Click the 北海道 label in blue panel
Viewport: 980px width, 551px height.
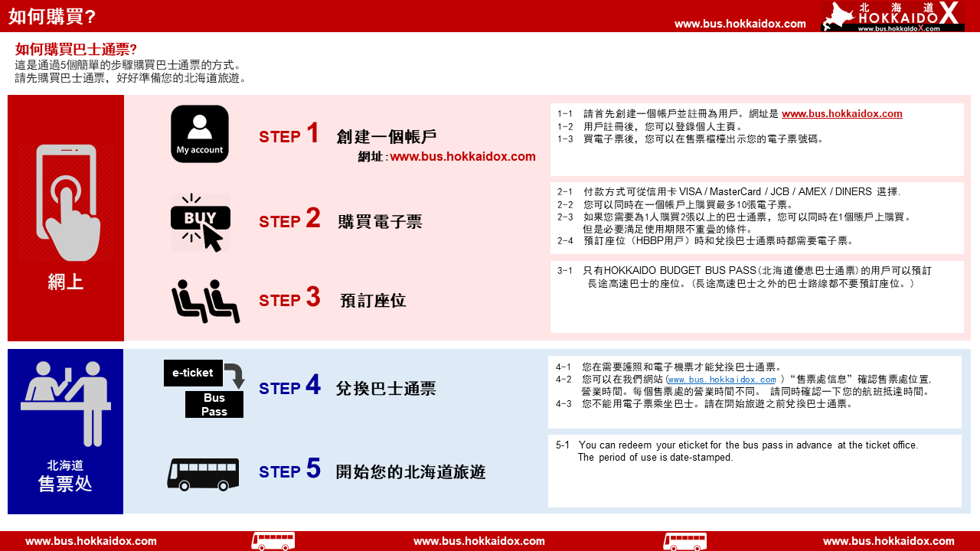[65, 465]
